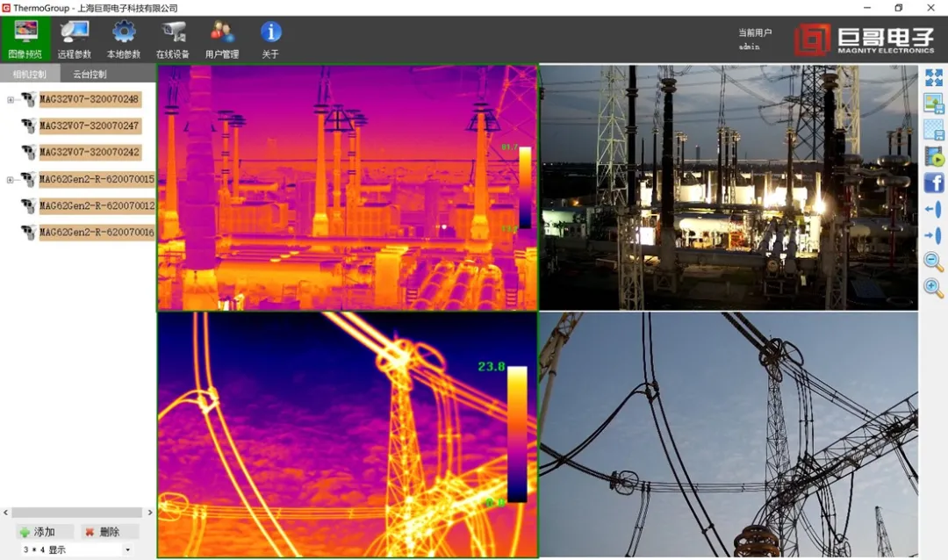
Task: Switch to the 云台控制 tab
Action: point(90,75)
